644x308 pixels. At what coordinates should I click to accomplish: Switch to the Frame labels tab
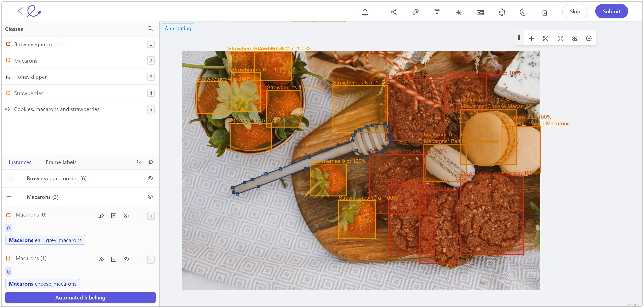tap(61, 162)
